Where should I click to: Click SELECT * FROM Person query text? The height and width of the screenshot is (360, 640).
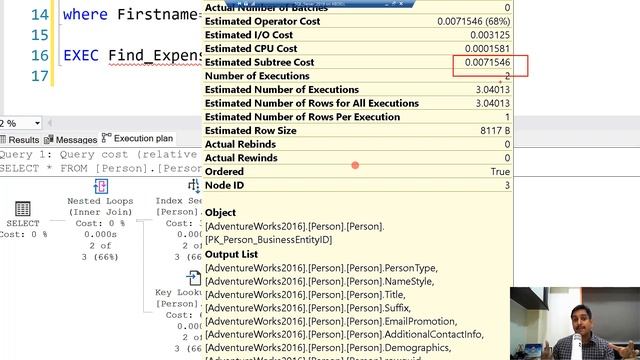pyautogui.click(x=100, y=168)
